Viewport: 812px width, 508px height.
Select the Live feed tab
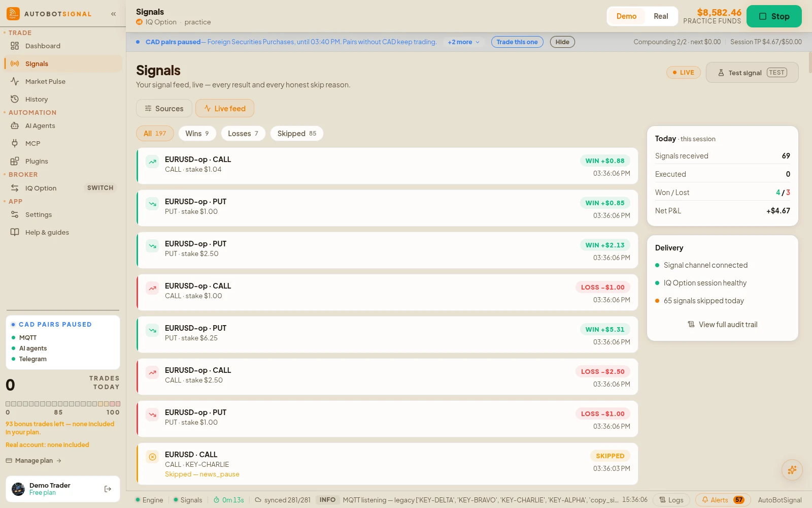click(x=225, y=108)
